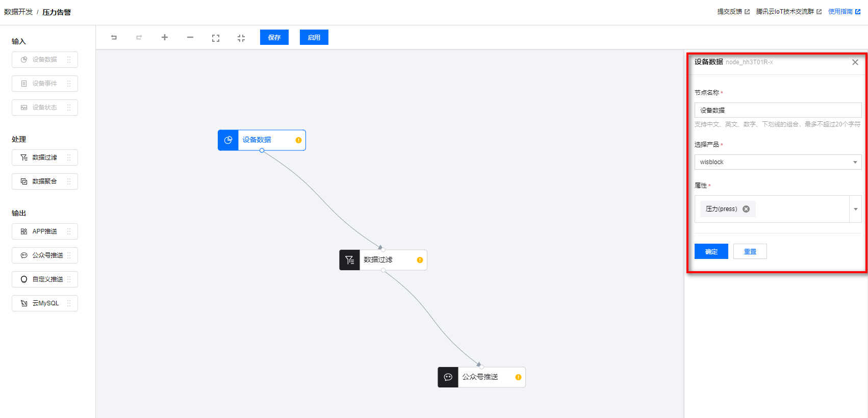Open 选择产品 dropdown showing wisblock
This screenshot has width=868, height=418.
(x=778, y=162)
